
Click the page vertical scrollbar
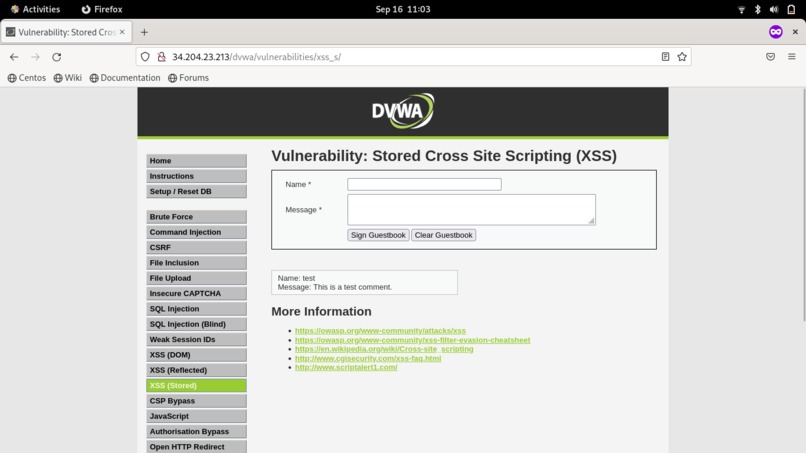point(803,206)
